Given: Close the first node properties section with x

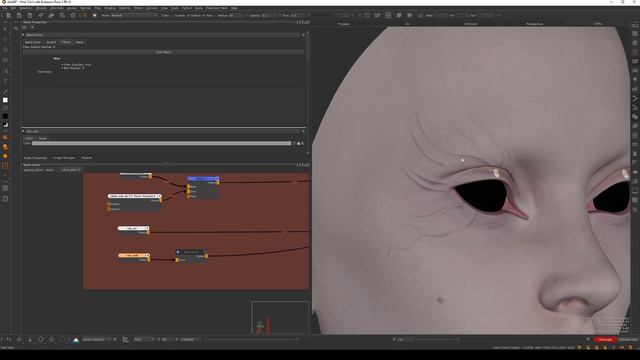Looking at the screenshot, I should [303, 35].
